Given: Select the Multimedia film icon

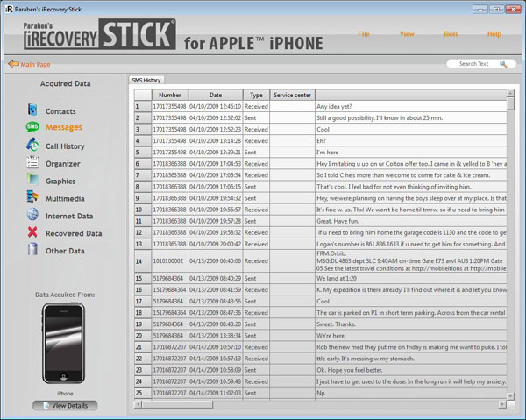Looking at the screenshot, I should pyautogui.click(x=32, y=198).
